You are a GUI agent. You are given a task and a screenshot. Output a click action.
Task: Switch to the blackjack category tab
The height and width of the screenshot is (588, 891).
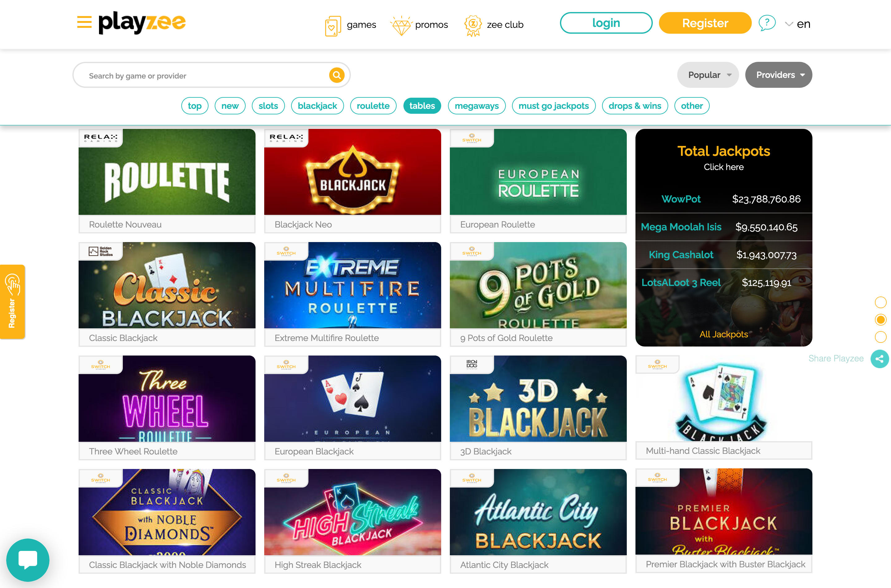[x=317, y=106]
